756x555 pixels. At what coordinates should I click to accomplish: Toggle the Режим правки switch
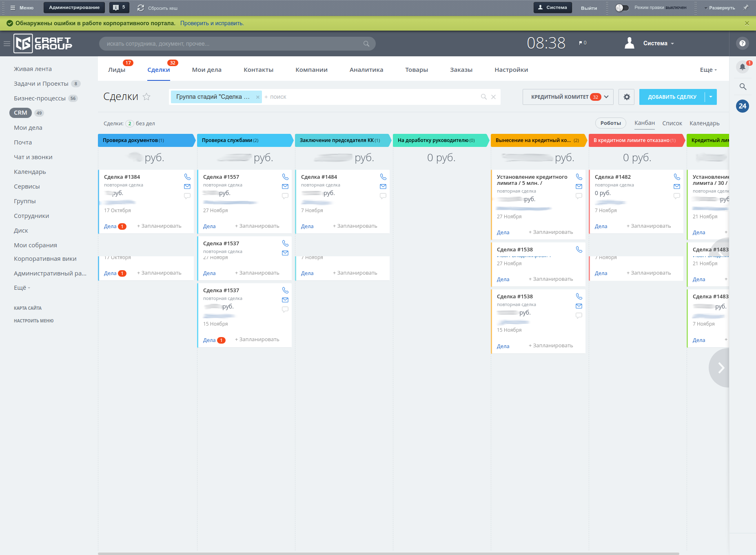click(622, 8)
